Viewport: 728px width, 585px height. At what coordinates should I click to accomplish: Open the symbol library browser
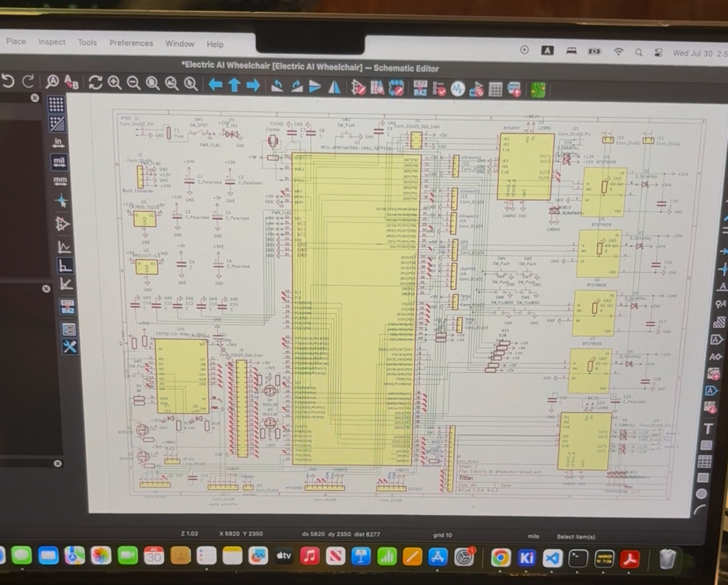[377, 88]
